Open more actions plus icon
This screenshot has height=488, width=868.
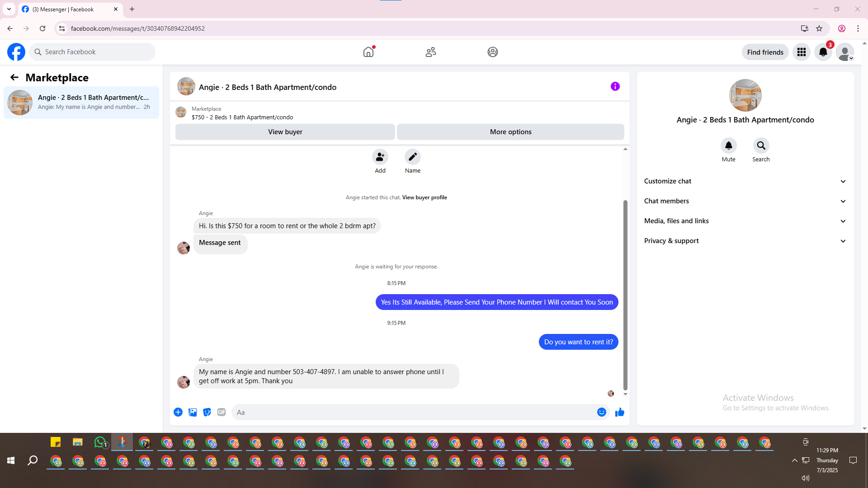(x=178, y=412)
